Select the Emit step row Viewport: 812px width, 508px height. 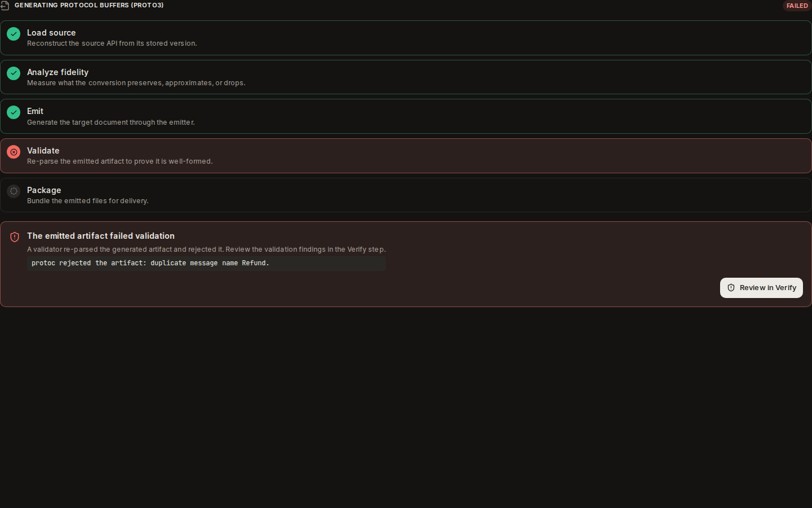(x=406, y=116)
